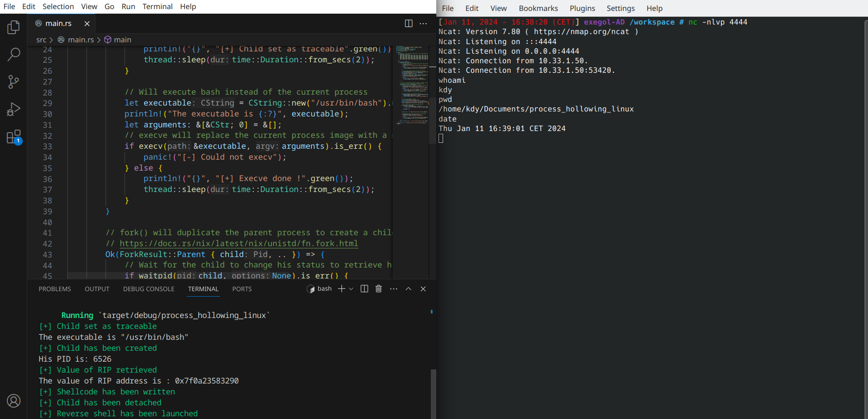Open VS Code View menu

pos(89,6)
